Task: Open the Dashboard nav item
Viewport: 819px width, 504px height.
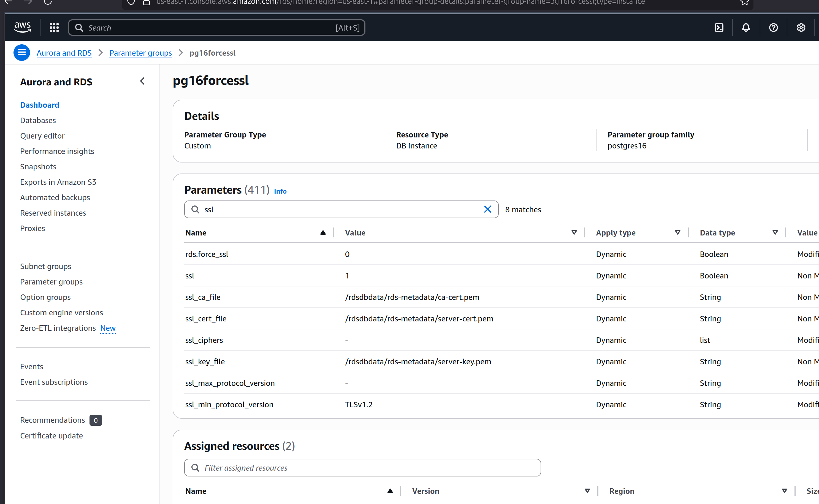Action: (40, 105)
